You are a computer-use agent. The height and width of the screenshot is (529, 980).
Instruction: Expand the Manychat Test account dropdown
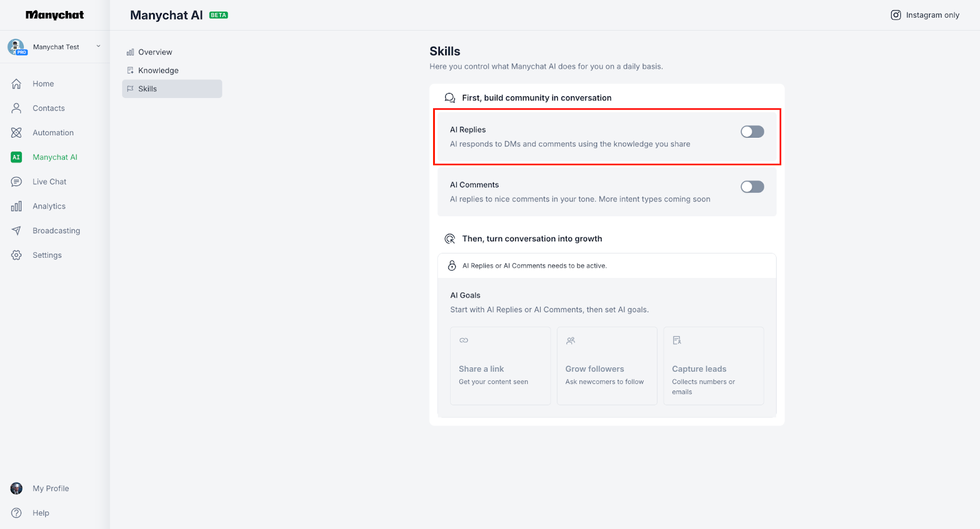[98, 47]
